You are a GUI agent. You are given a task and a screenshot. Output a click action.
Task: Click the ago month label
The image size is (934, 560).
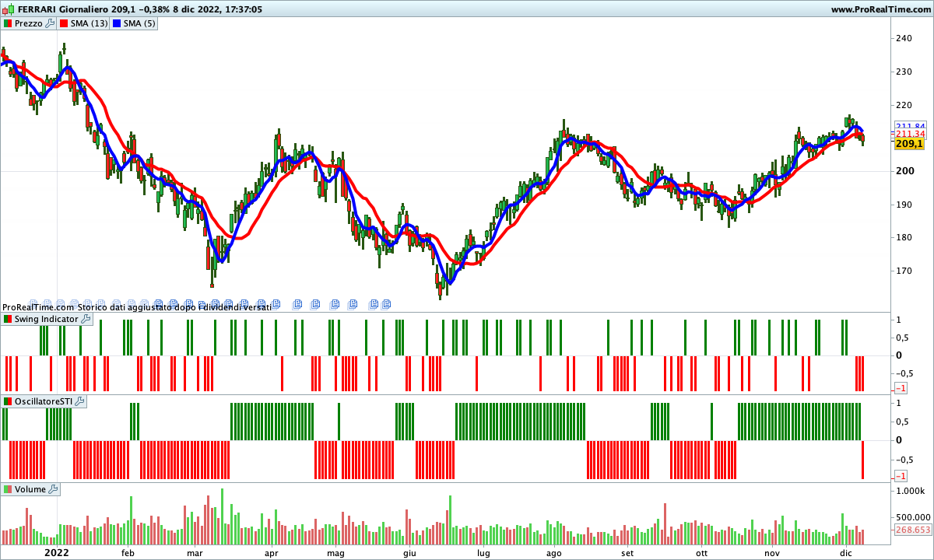553,553
